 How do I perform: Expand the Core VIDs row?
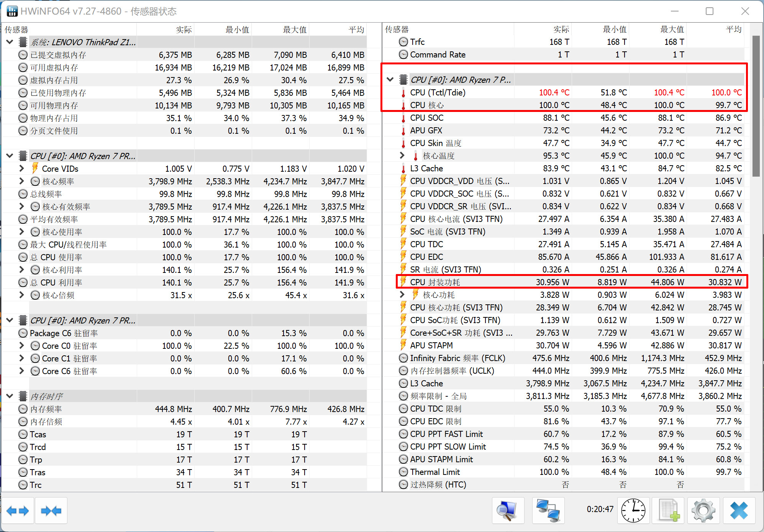pos(22,169)
